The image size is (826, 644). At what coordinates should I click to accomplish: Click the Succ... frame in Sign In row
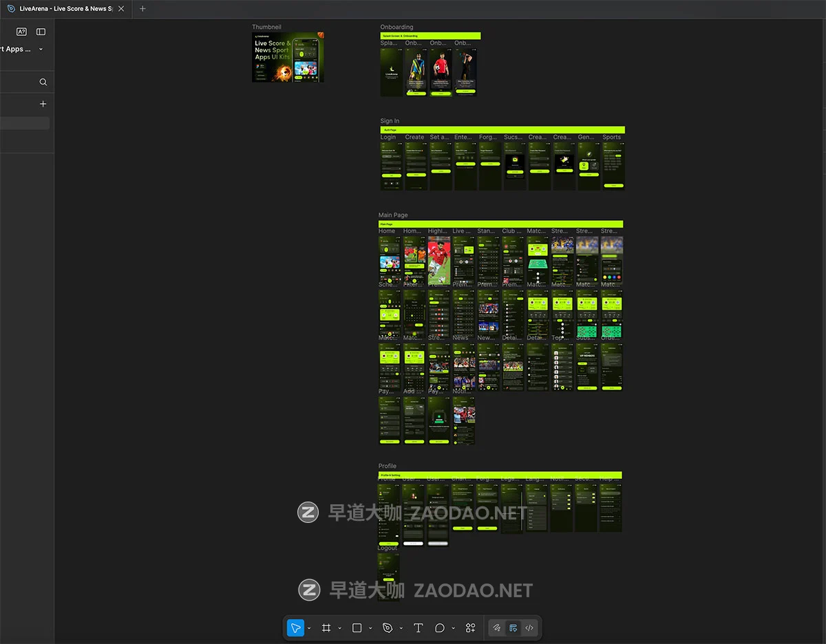(x=514, y=166)
